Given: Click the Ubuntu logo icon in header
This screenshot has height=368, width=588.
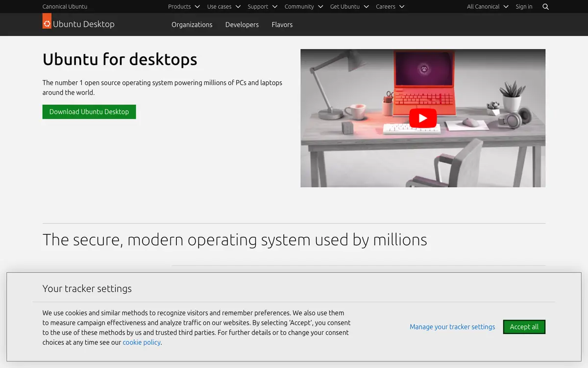Looking at the screenshot, I should [x=47, y=21].
